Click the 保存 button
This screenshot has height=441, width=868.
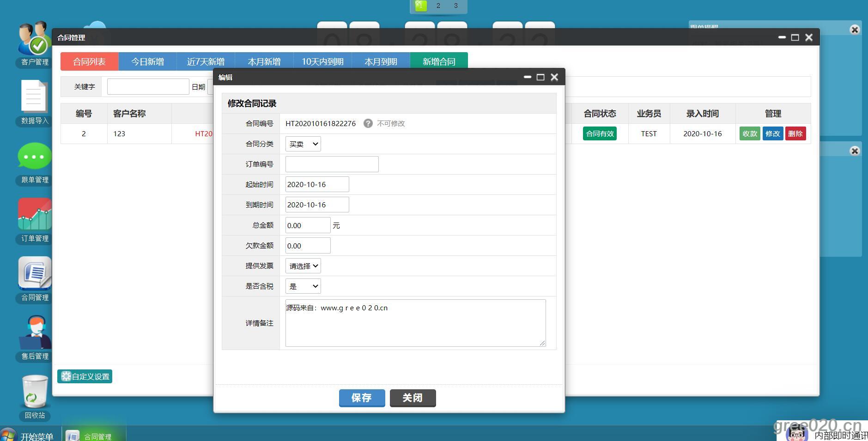(x=362, y=398)
